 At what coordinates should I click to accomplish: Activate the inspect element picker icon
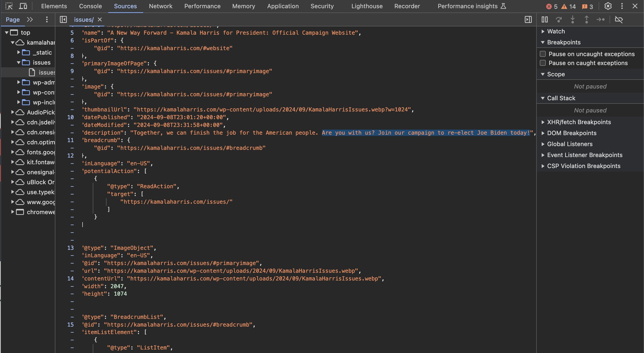[x=9, y=6]
